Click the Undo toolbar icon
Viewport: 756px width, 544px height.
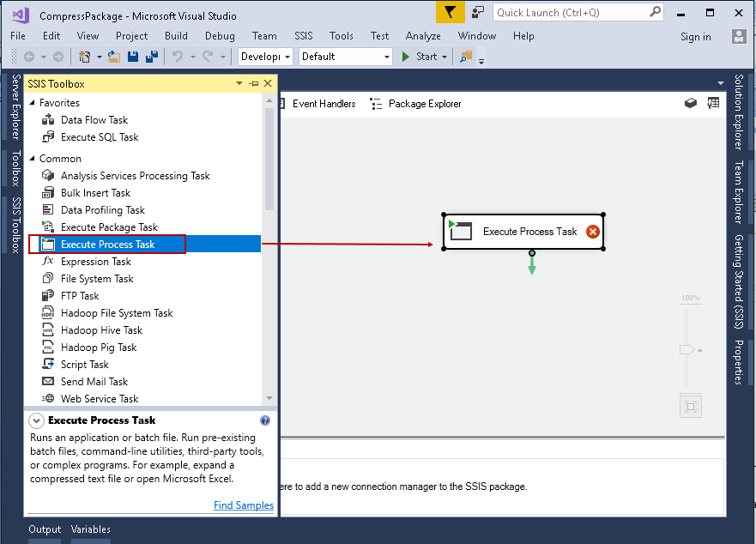point(178,57)
